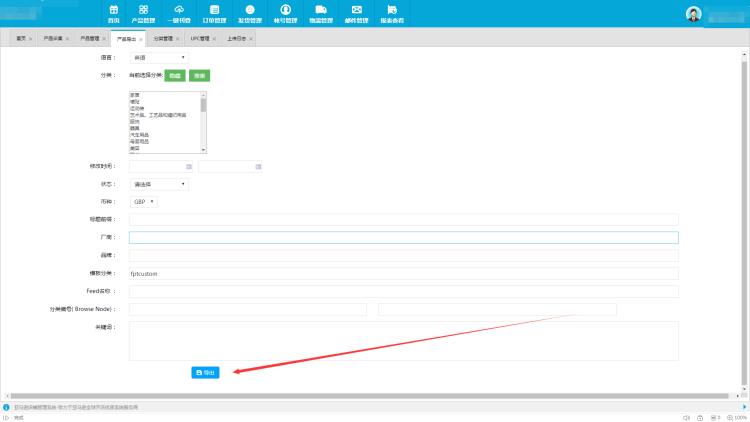Click the blue arrow at status bar right end
Screen dimensions: 750x422
pyautogui.click(x=744, y=407)
